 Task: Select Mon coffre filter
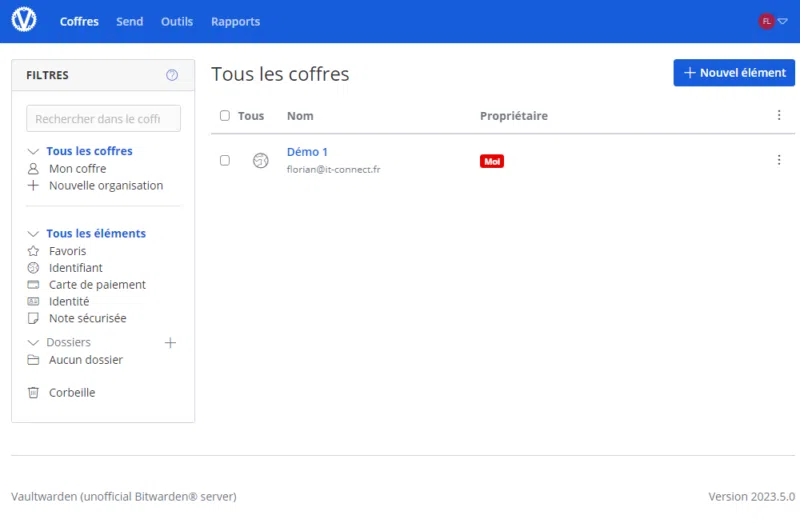tap(78, 168)
